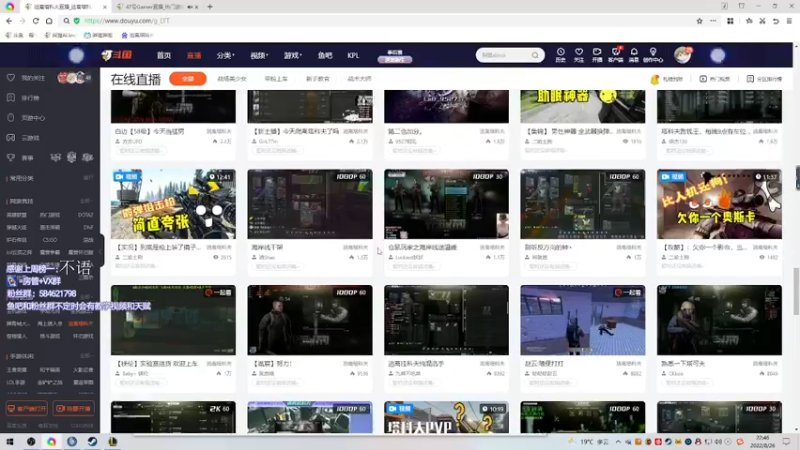The width and height of the screenshot is (800, 450).
Task: Reload the page with the refresh button
Action: coord(36,21)
